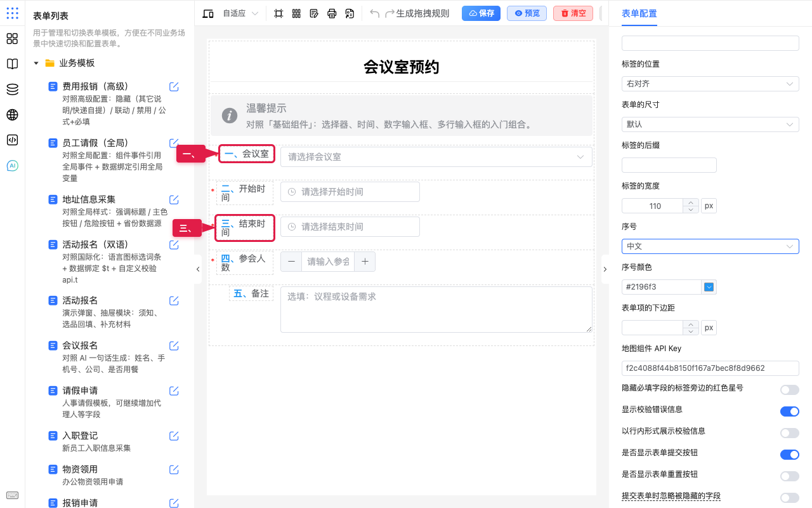
Task: Click the blue 保存 button
Action: [x=481, y=13]
